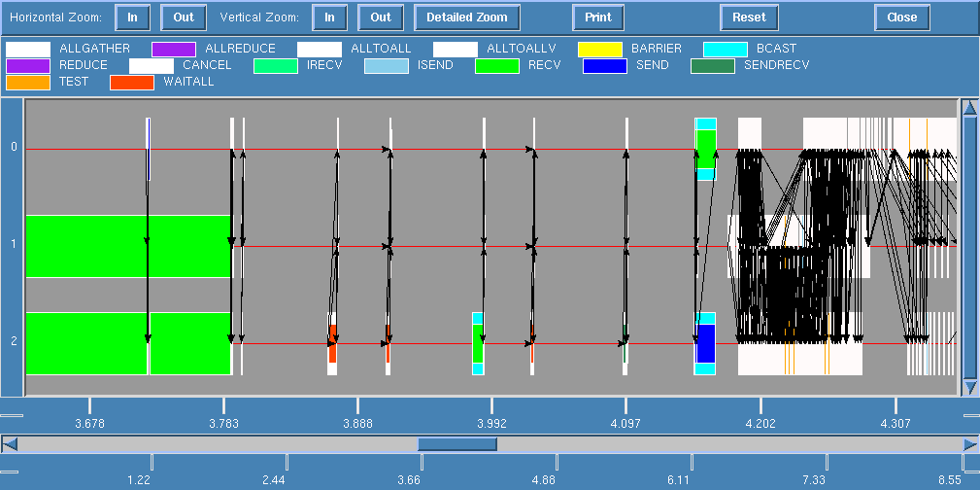Click time label 4.097 on the axis
Viewport: 980px width, 490px height.
(x=625, y=424)
